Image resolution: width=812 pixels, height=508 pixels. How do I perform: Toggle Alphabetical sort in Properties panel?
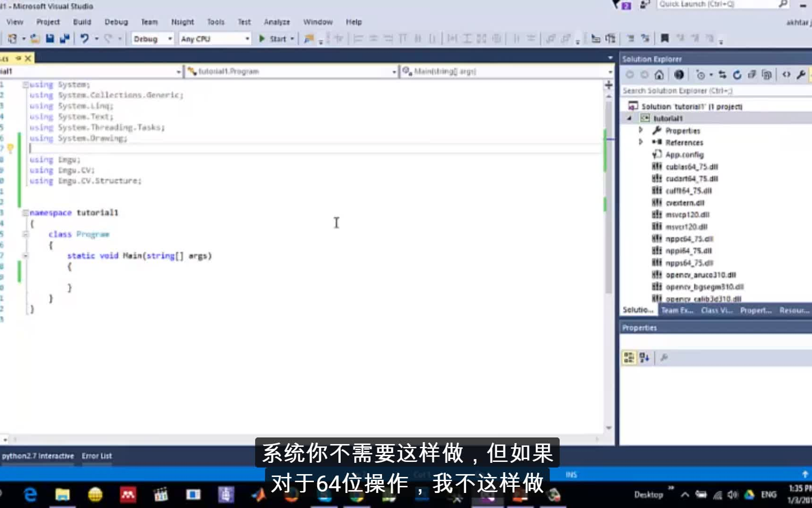pyautogui.click(x=644, y=358)
